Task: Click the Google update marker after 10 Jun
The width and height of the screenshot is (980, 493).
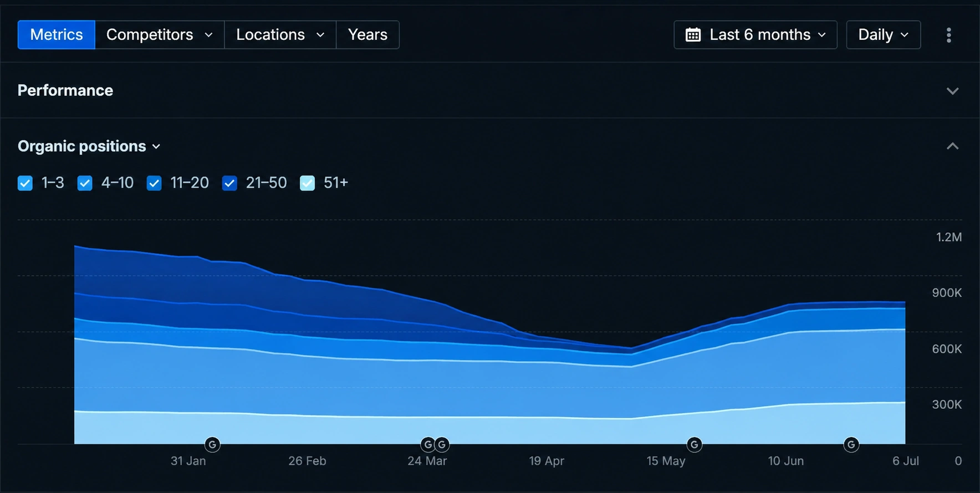Action: click(x=851, y=444)
